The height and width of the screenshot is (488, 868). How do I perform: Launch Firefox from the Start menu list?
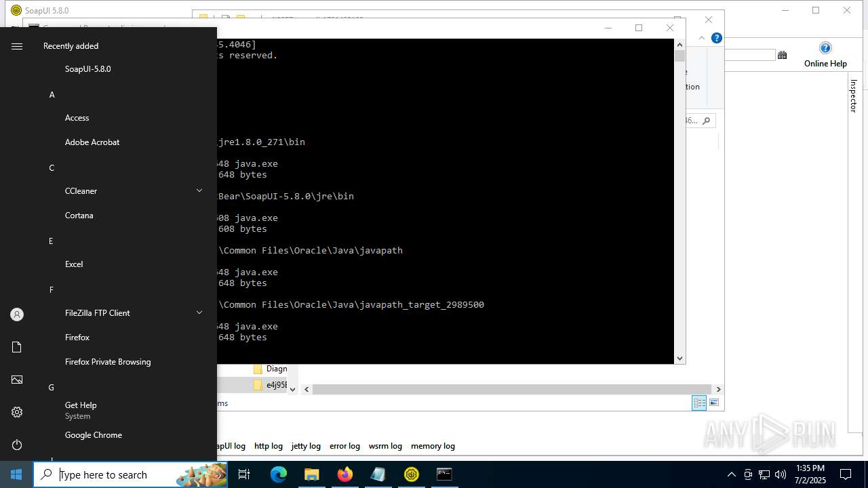point(77,338)
